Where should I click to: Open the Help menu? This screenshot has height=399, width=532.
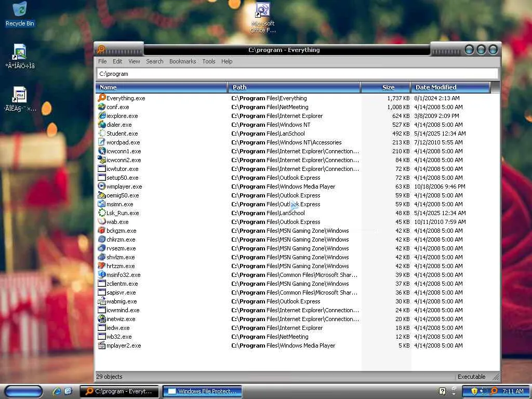click(x=227, y=61)
